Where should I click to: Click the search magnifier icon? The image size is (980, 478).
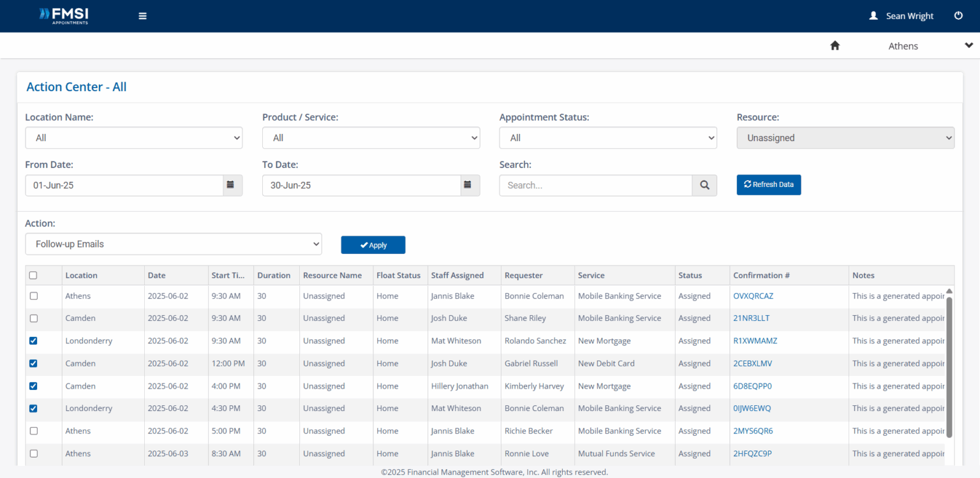tap(704, 185)
